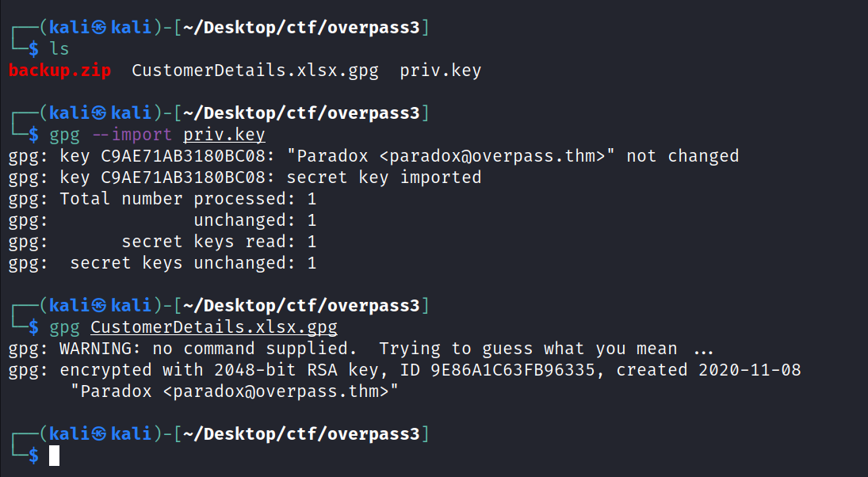The height and width of the screenshot is (477, 868).
Task: Click the white terminal cursor block
Action: pyautogui.click(x=55, y=456)
